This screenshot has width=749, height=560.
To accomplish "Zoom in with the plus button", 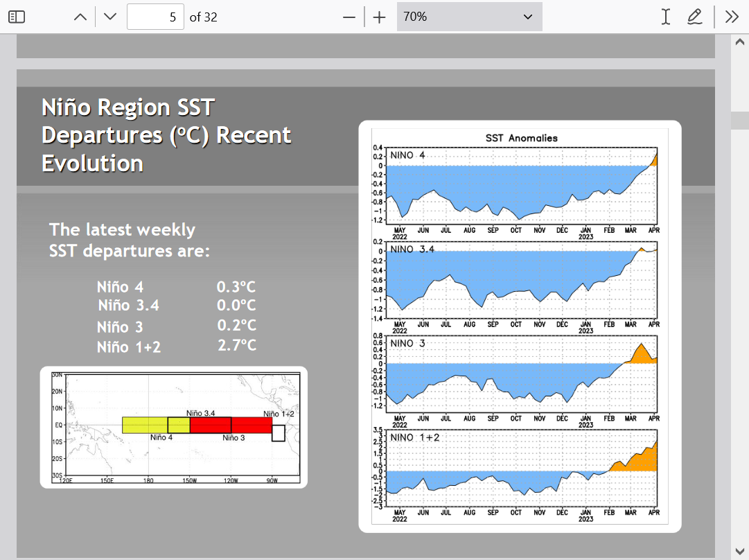I will (379, 17).
